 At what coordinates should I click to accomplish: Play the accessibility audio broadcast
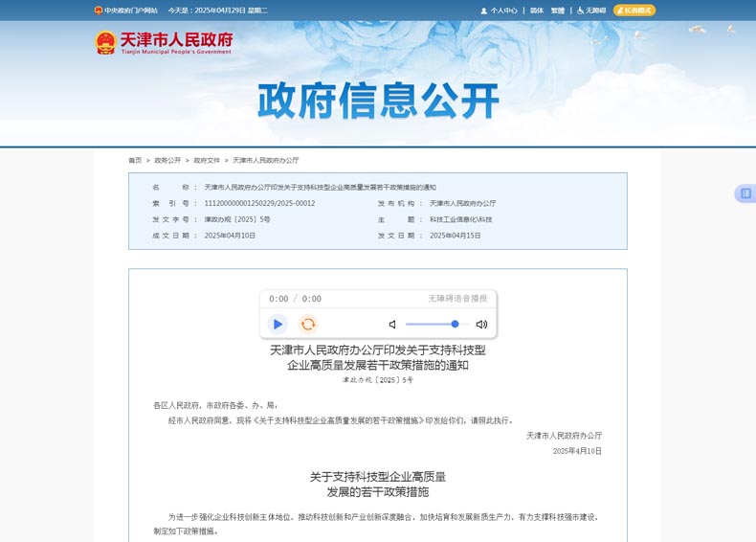(x=278, y=324)
